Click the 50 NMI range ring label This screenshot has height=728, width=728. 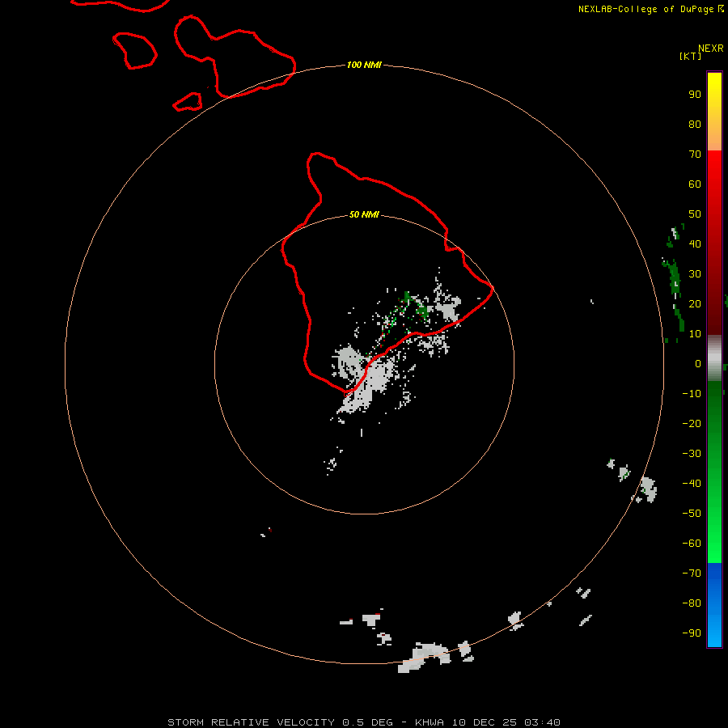click(x=364, y=214)
